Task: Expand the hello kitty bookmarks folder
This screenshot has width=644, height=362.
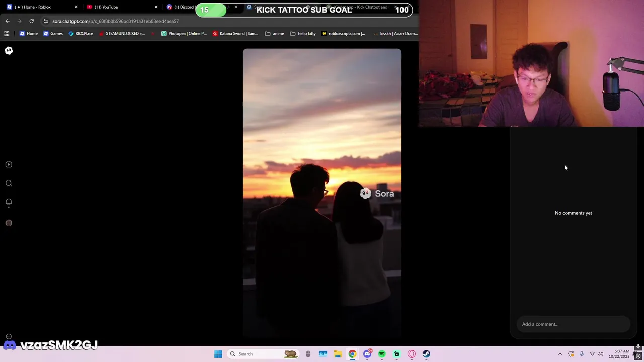Action: point(303,34)
